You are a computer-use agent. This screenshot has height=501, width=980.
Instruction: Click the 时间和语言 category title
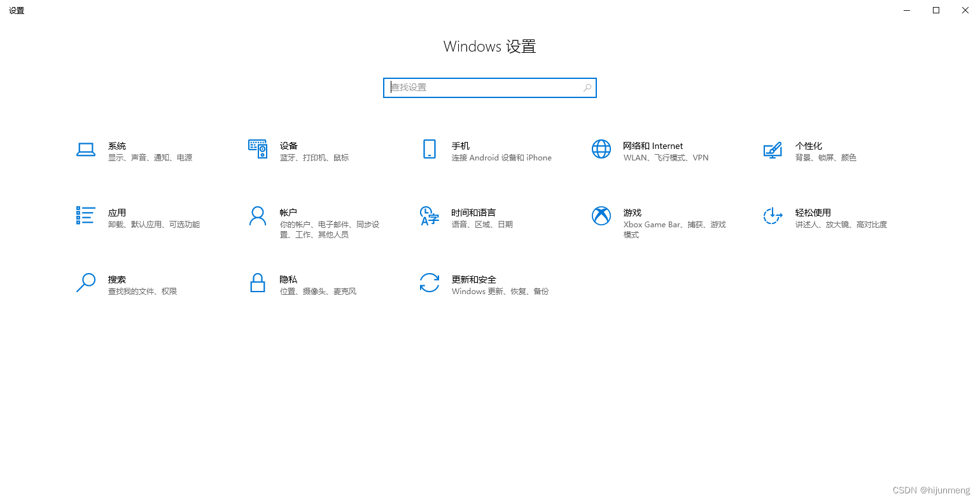pyautogui.click(x=473, y=213)
